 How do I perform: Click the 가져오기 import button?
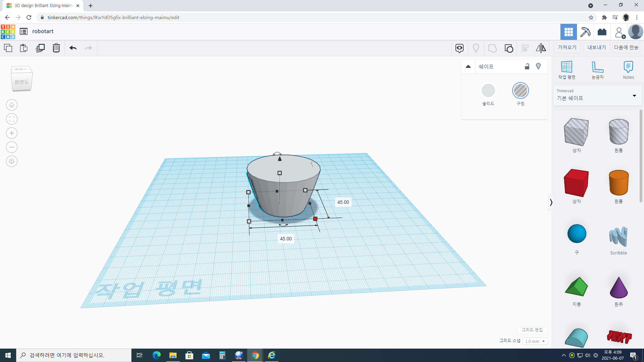[x=567, y=48]
